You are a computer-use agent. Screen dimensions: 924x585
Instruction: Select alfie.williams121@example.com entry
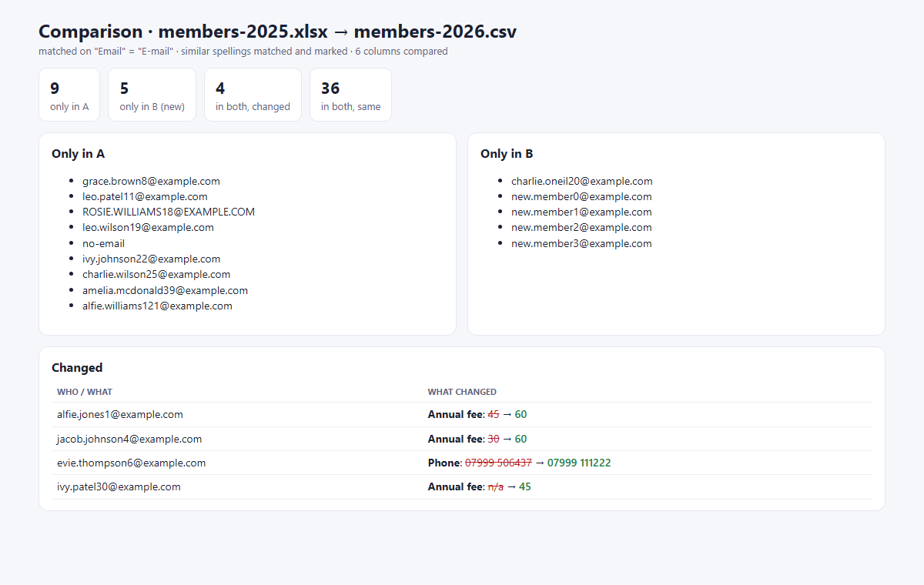pyautogui.click(x=157, y=306)
